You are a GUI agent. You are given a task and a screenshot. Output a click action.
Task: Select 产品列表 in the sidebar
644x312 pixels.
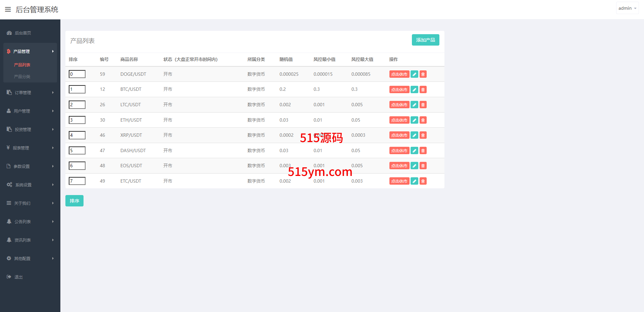tap(22, 65)
